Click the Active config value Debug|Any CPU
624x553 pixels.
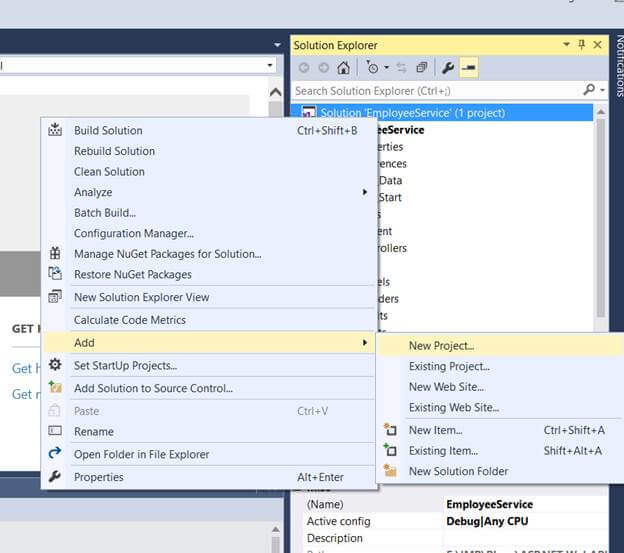(x=487, y=521)
